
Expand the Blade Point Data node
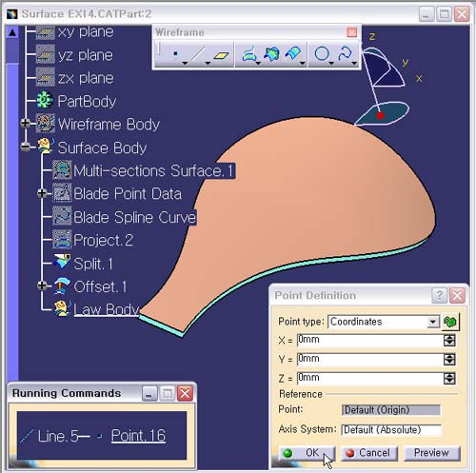pyautogui.click(x=42, y=193)
